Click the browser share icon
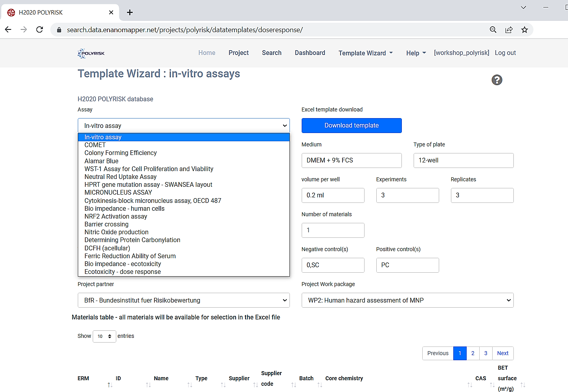Viewport: 568px width, 392px height. point(509,30)
